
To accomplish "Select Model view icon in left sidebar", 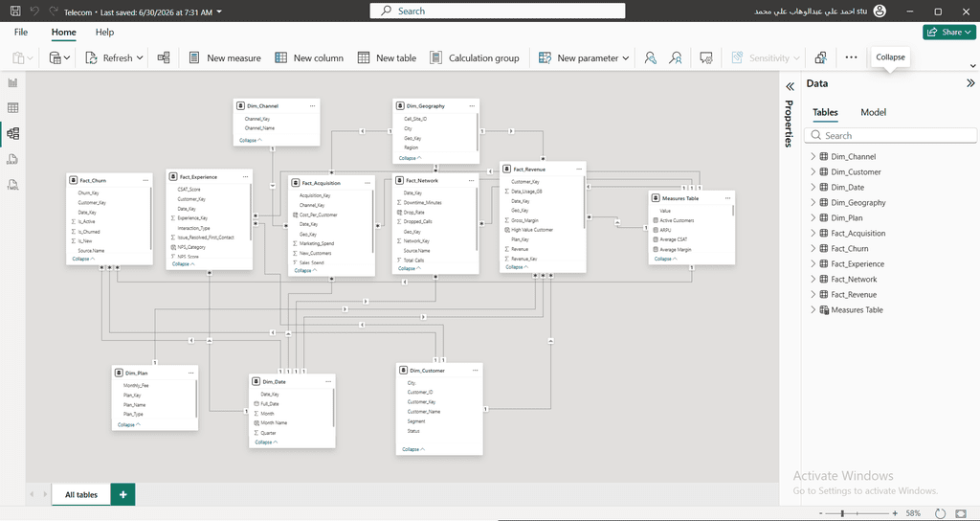I will 12,133.
